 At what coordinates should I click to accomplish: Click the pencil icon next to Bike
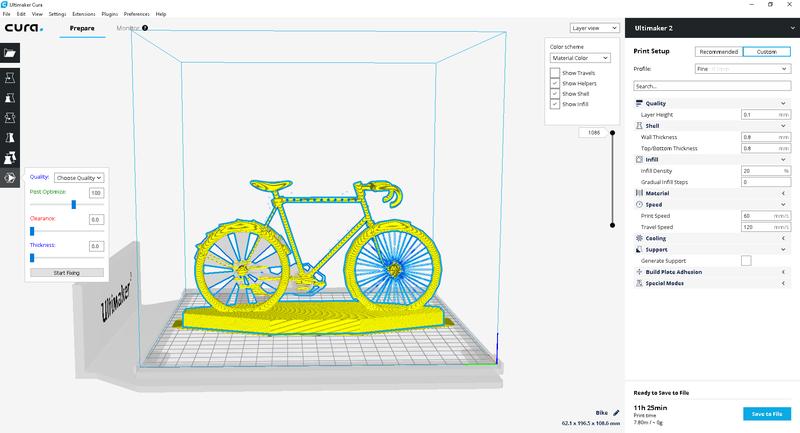[x=617, y=412]
